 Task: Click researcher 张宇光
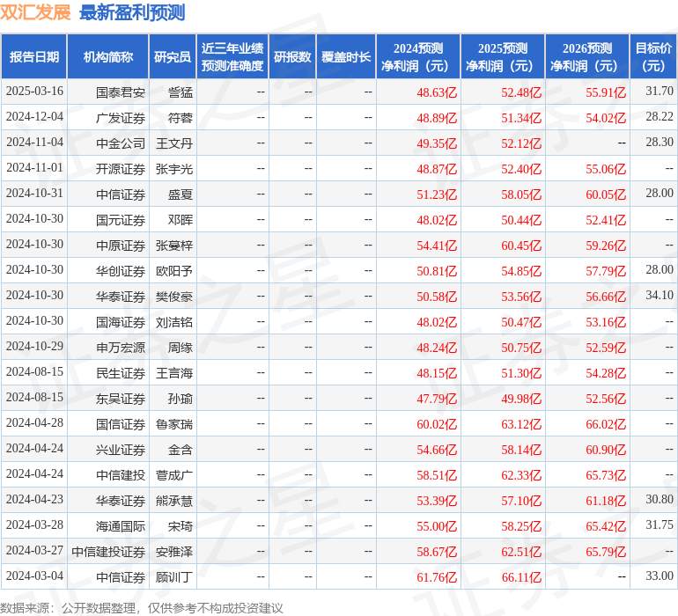[174, 169]
